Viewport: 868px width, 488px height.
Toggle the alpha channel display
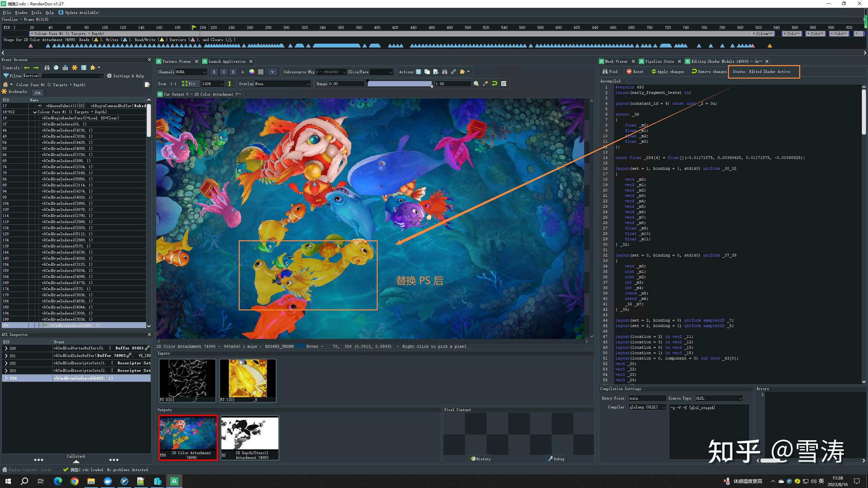(242, 72)
